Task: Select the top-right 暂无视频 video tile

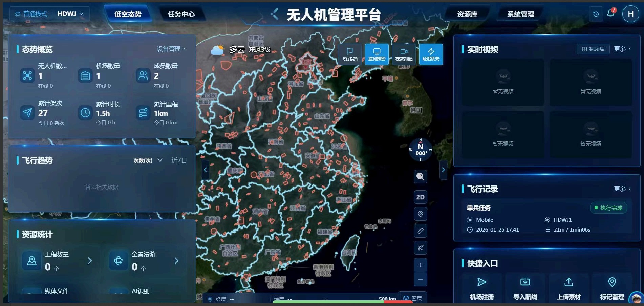Action: 591,82
